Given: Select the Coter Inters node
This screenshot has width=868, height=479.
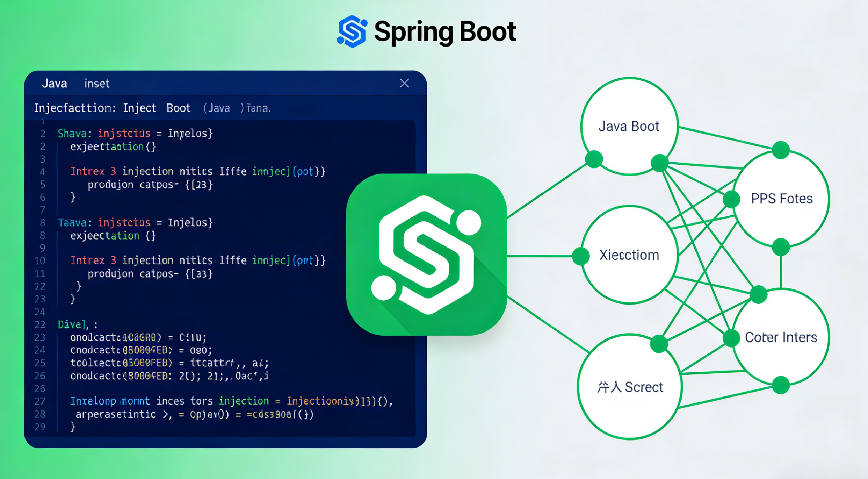Looking at the screenshot, I should coord(781,337).
